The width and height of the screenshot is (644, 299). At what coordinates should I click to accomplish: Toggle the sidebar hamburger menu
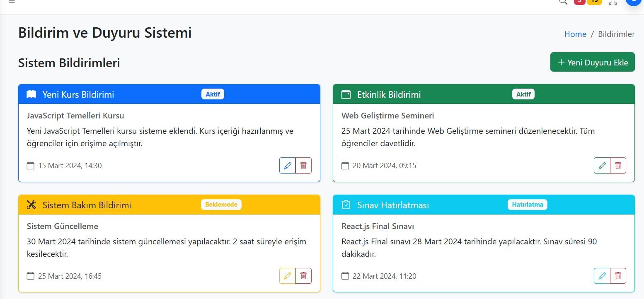[x=12, y=2]
